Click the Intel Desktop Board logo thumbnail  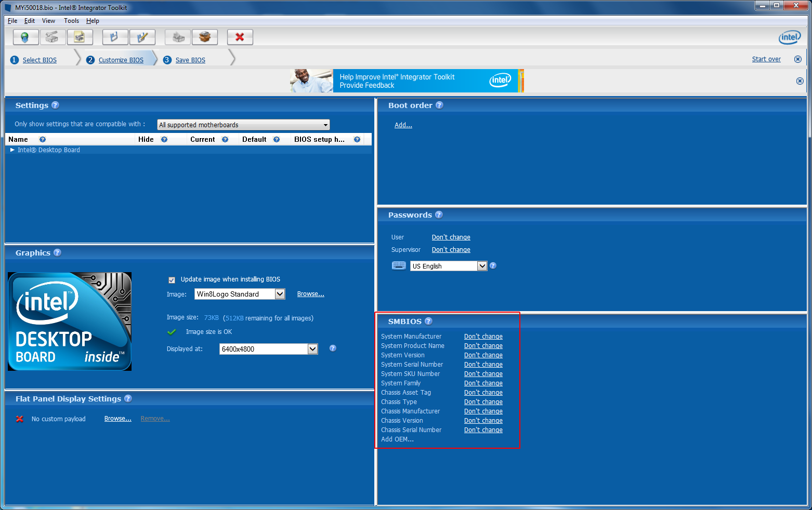[70, 321]
